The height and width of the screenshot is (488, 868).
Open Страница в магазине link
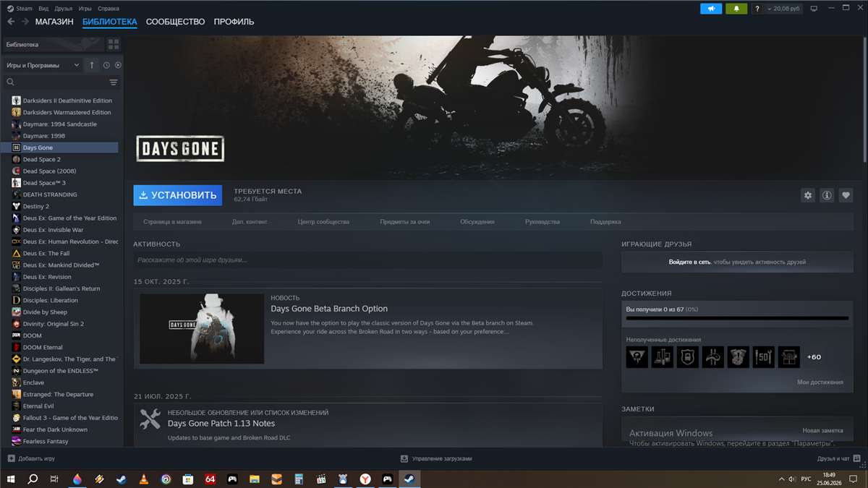(172, 222)
